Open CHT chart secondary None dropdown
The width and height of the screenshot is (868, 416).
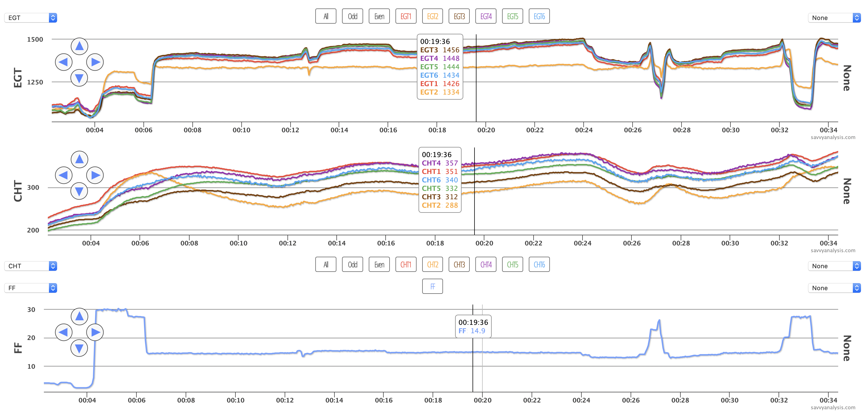[x=834, y=266]
